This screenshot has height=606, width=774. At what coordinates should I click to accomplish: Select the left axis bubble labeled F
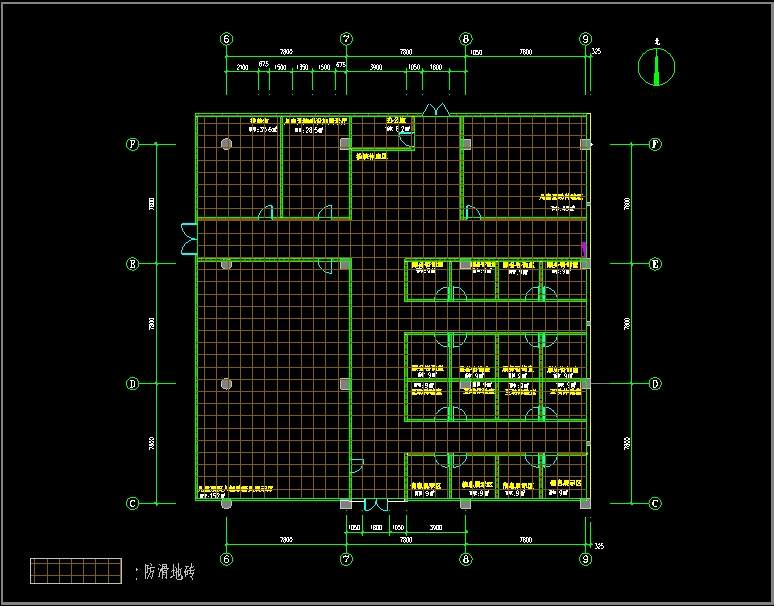point(132,144)
